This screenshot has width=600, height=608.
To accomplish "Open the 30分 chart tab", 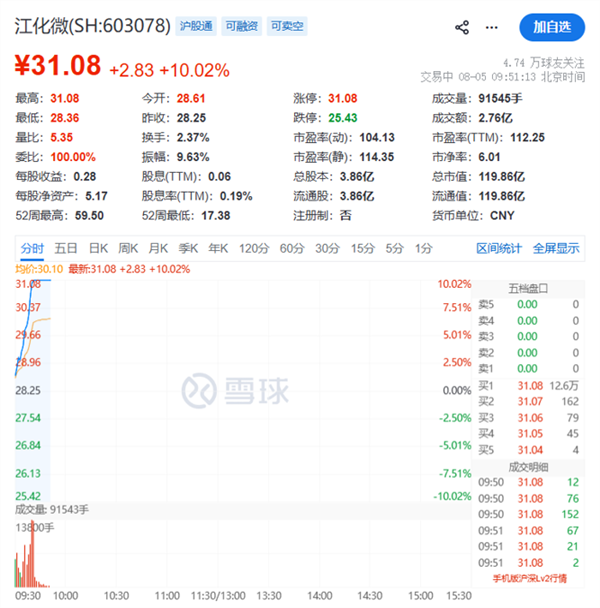I will [x=327, y=248].
